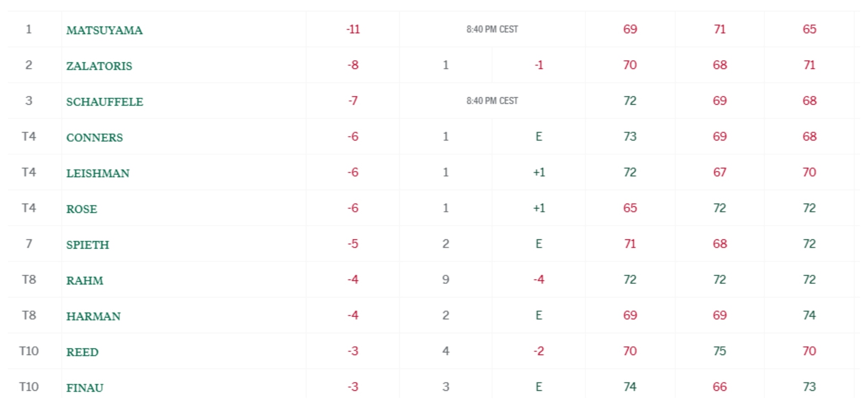This screenshot has width=868, height=406.
Task: Select Reed's second round score of 75
Action: [719, 351]
